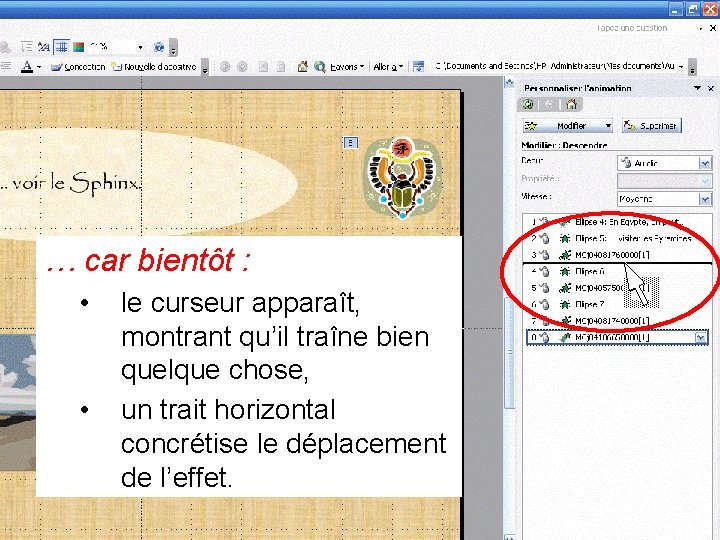Click the task pane home icon

click(572, 105)
